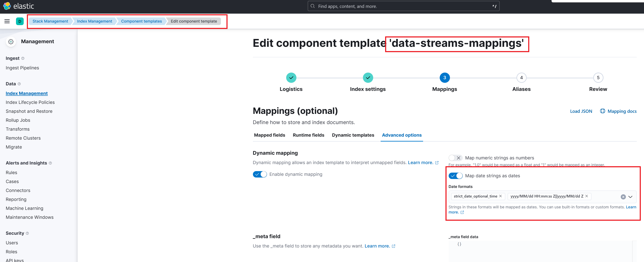Open the hamburger navigation menu
This screenshot has width=644, height=262.
[7, 21]
